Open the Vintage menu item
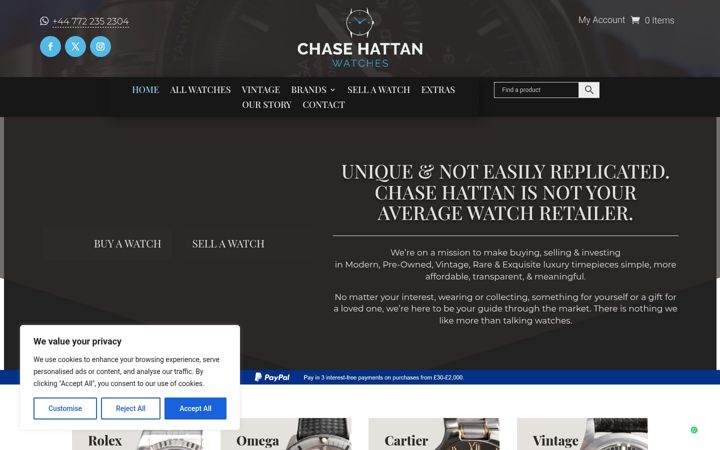Image resolution: width=720 pixels, height=450 pixels. [x=261, y=90]
